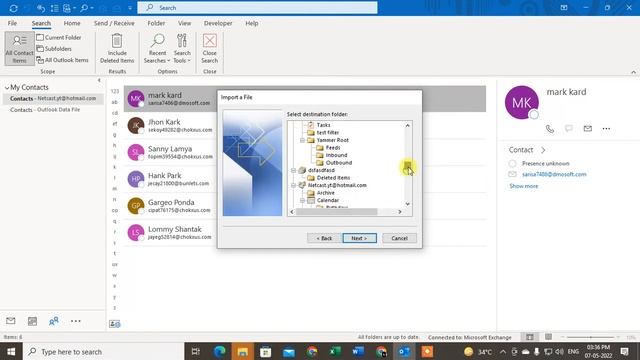Click the Send/Receive All Folders sync icon
The height and width of the screenshot is (360, 640).
(x=13, y=8)
